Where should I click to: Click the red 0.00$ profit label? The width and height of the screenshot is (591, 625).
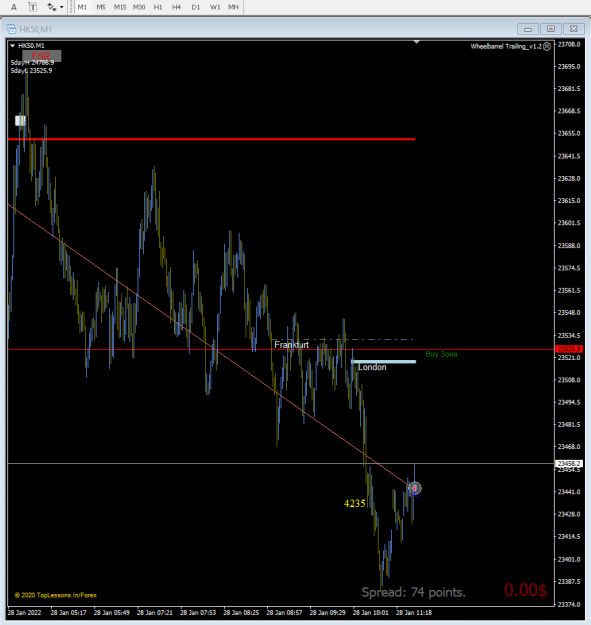tap(526, 590)
